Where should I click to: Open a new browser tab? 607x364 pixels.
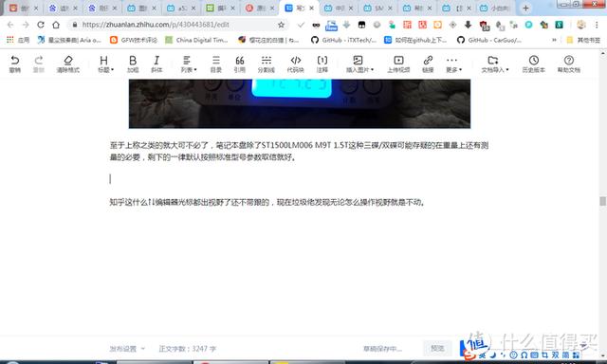pos(525,8)
